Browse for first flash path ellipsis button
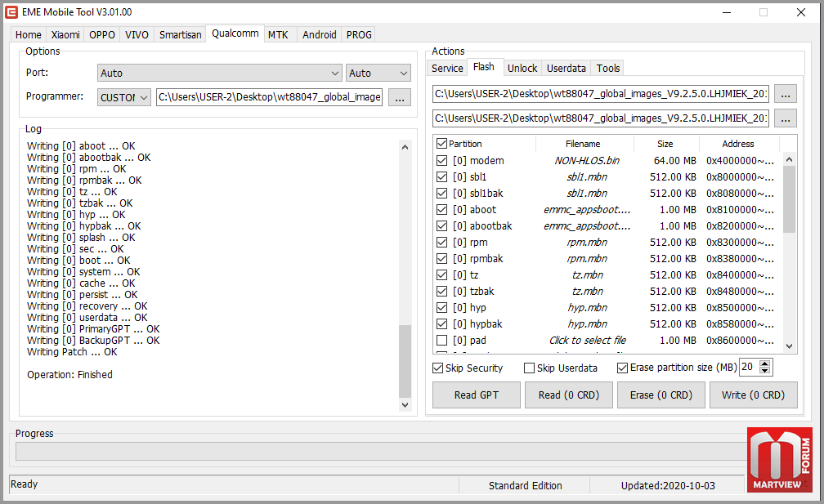Screen dimensions: 824x504 [785, 94]
